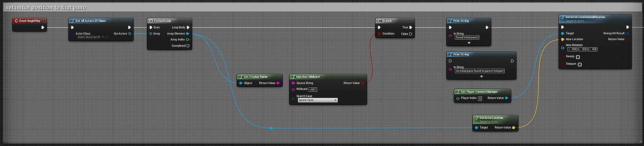Click the New Rotation Y value field

582,49
